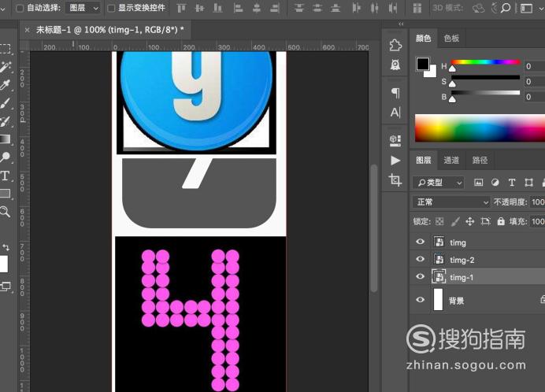Switch to the 颜色 tab

coord(424,39)
